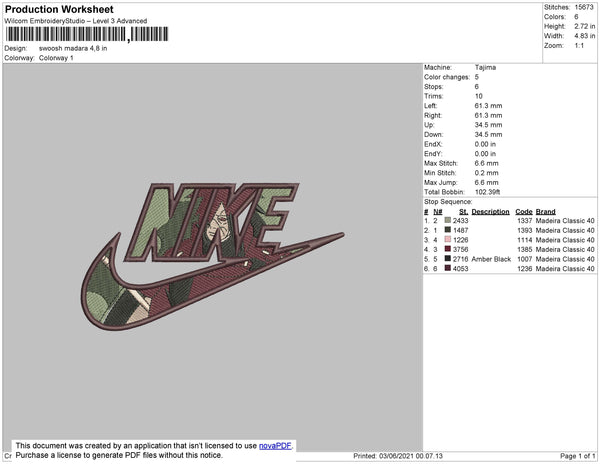Select the sage green swatch 2433
The width and height of the screenshot is (600, 464).
coord(447,221)
